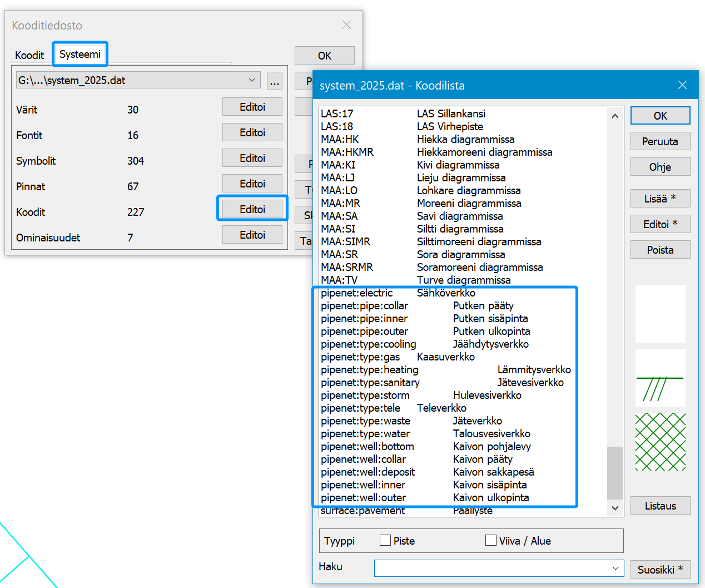
Task: Click the green crosshatch pattern swatch
Action: click(x=660, y=442)
